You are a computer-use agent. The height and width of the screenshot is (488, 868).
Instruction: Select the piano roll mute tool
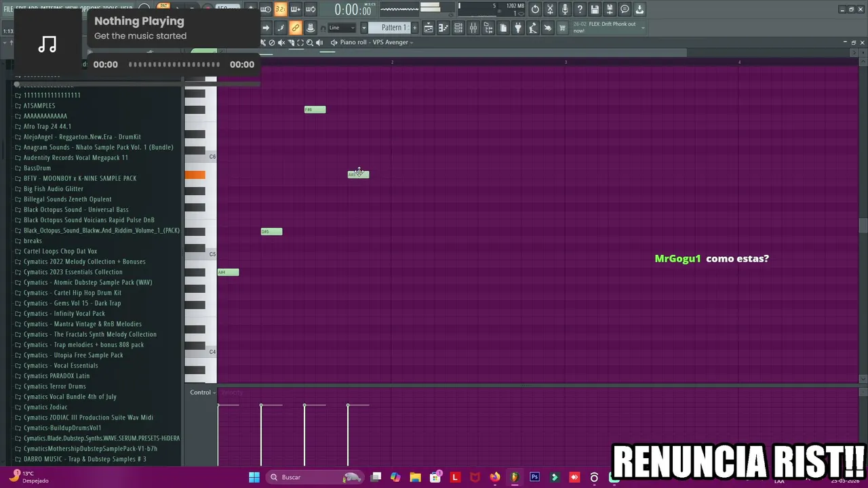coord(281,42)
